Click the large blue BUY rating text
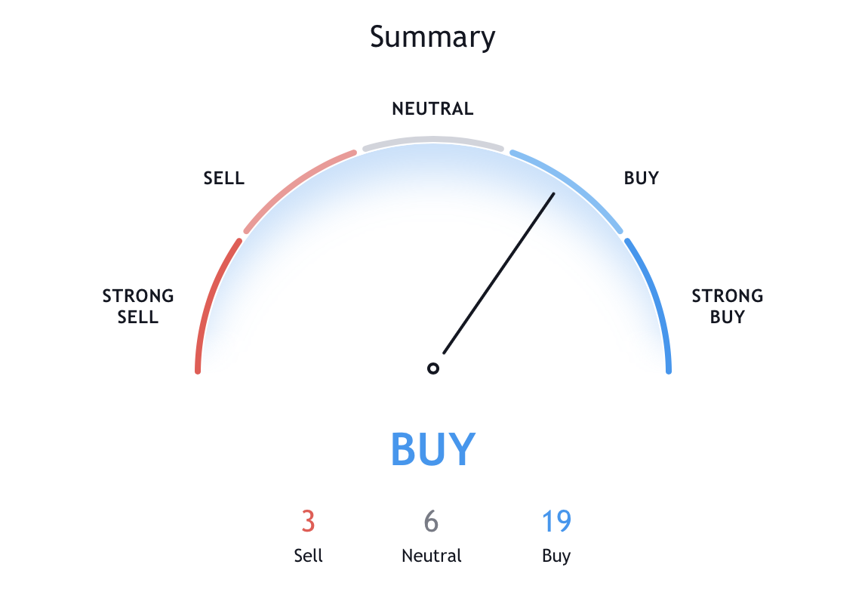The height and width of the screenshot is (589, 868). click(x=433, y=450)
